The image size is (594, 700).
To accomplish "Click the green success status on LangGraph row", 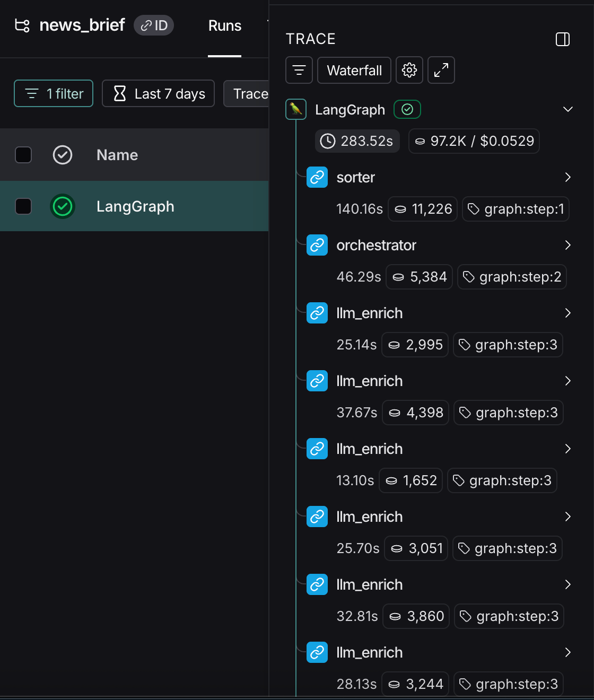I will (63, 206).
